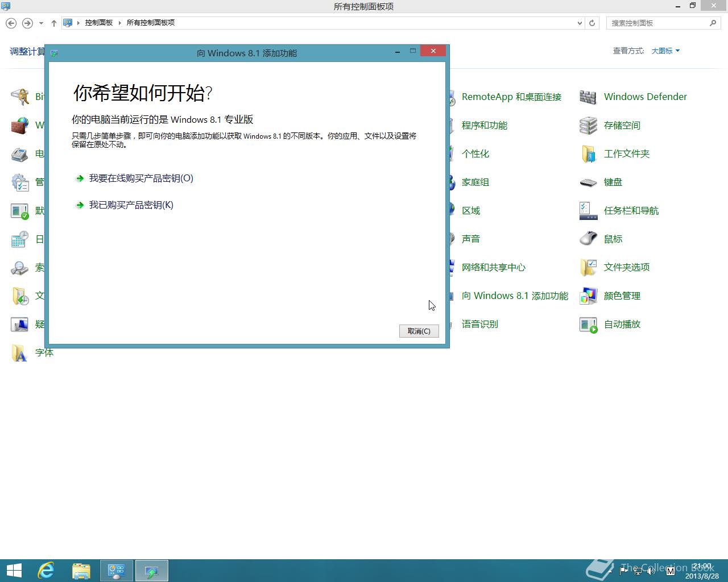The width and height of the screenshot is (728, 582).
Task: Open 文件夹选项 folder options icon
Action: [588, 267]
